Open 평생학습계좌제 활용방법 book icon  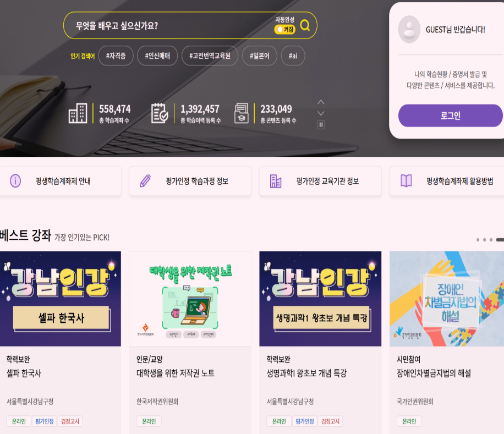[406, 181]
